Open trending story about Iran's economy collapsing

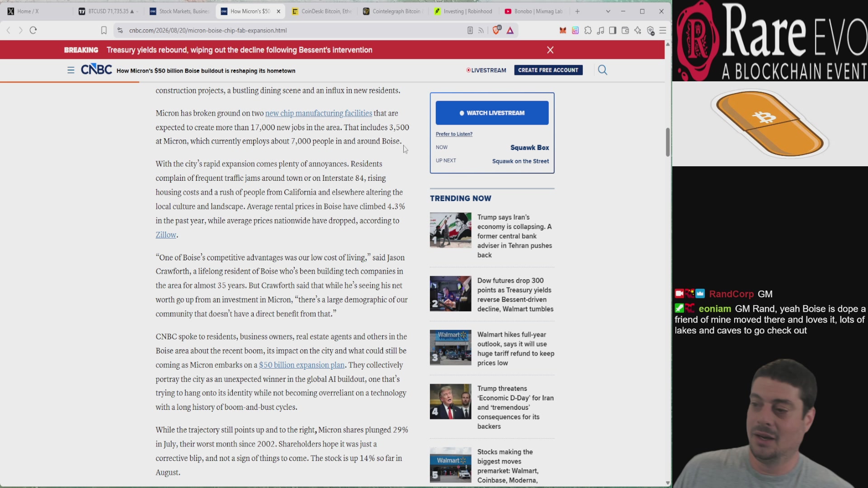pos(515,236)
